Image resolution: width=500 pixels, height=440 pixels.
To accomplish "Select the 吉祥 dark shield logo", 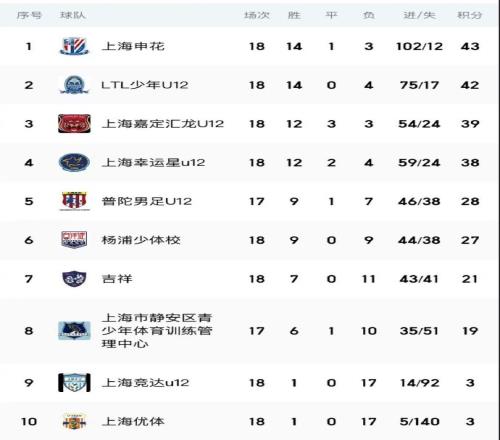I will tap(74, 279).
